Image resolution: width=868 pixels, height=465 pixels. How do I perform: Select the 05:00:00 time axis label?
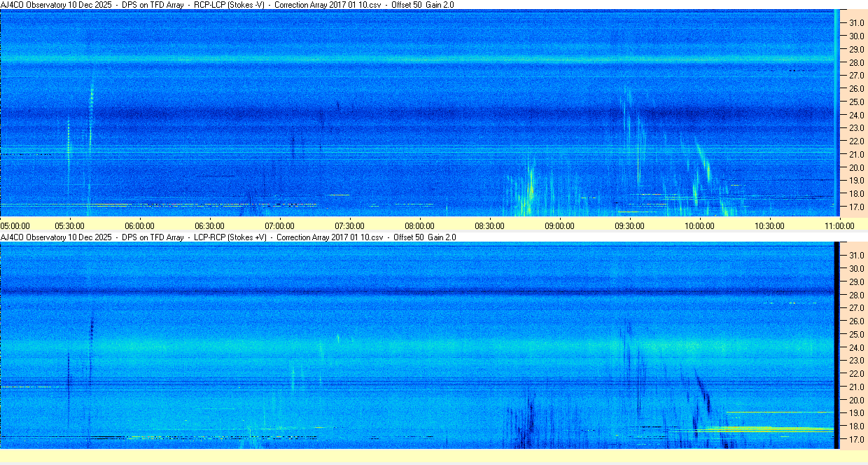pos(15,225)
